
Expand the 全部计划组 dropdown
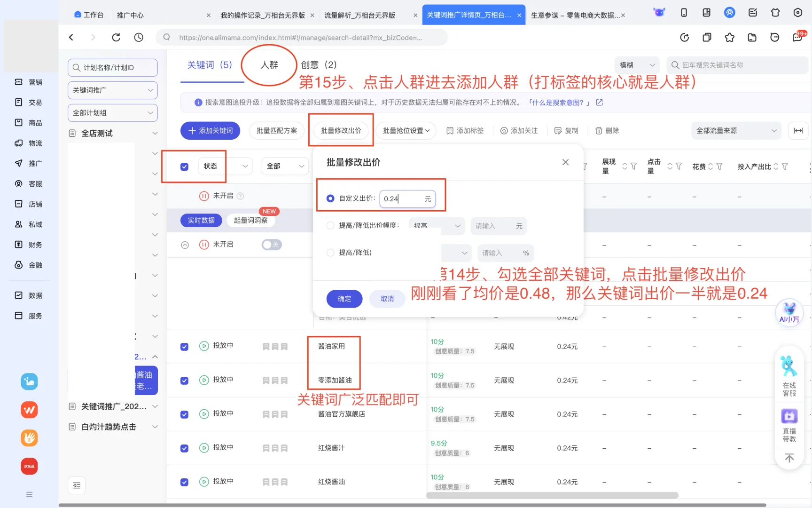coord(112,113)
